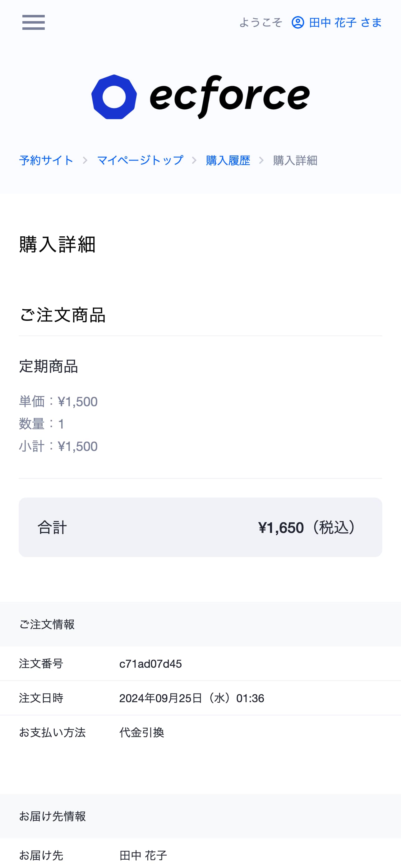Click the 合計 total summary box

point(200,527)
